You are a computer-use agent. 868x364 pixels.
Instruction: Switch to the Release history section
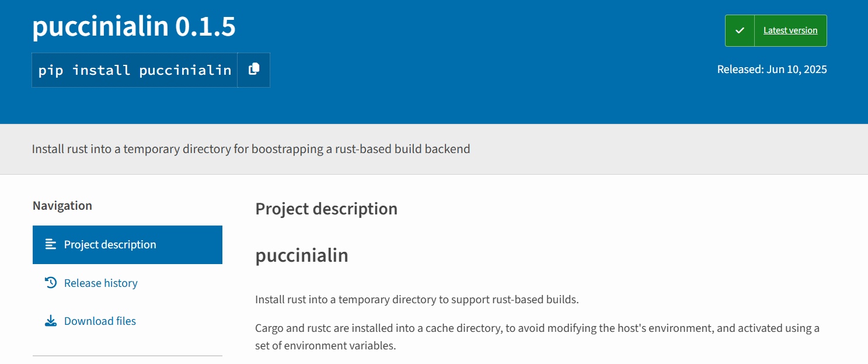[100, 282]
